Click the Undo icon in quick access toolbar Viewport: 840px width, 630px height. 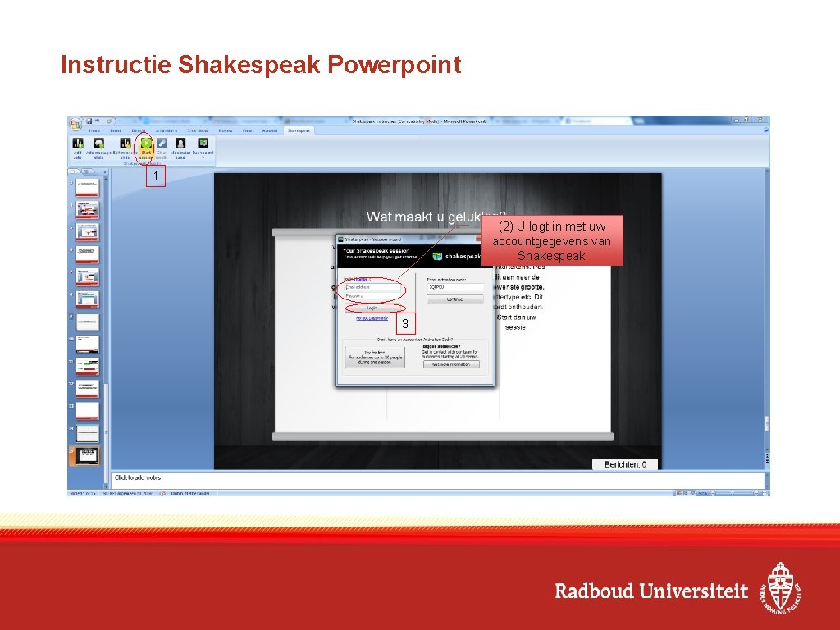[x=98, y=121]
